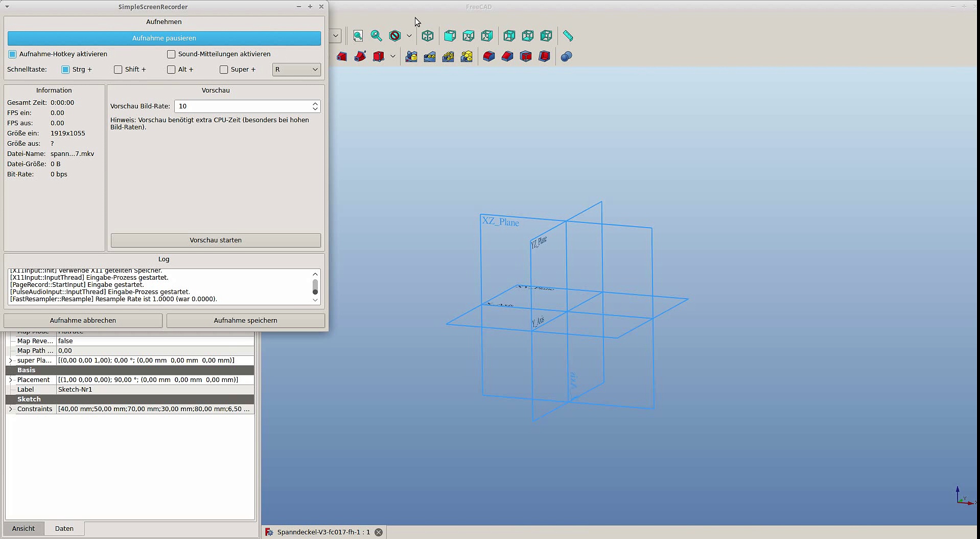Click the Chamfer tool icon

click(x=507, y=56)
